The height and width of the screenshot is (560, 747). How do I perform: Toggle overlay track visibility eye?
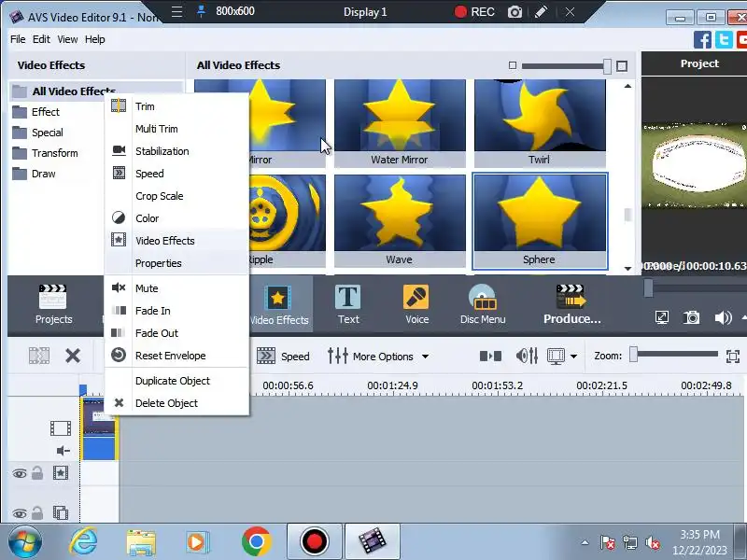(20, 514)
